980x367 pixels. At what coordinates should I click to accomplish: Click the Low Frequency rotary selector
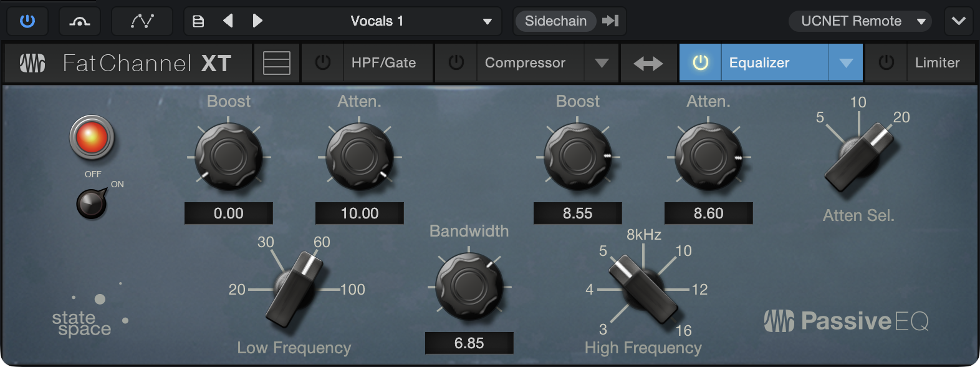[x=294, y=289]
